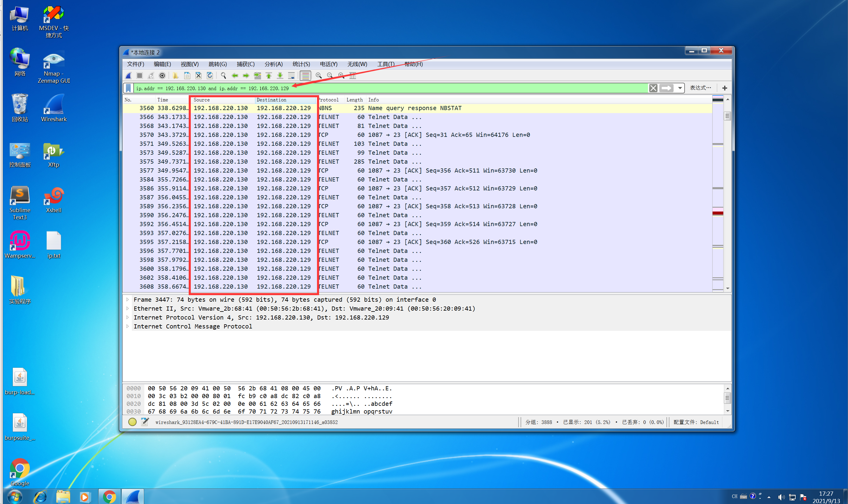Apply the display filter arrow

click(666, 88)
